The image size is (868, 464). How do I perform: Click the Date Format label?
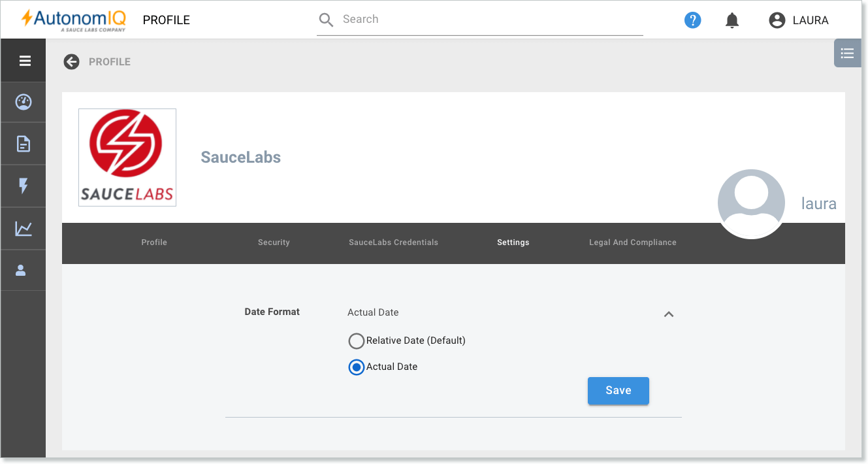coord(272,312)
